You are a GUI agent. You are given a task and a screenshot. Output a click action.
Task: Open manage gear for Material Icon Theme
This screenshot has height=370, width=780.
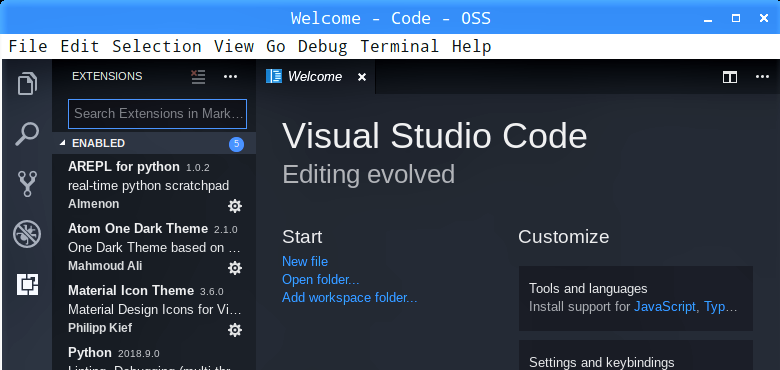click(235, 330)
